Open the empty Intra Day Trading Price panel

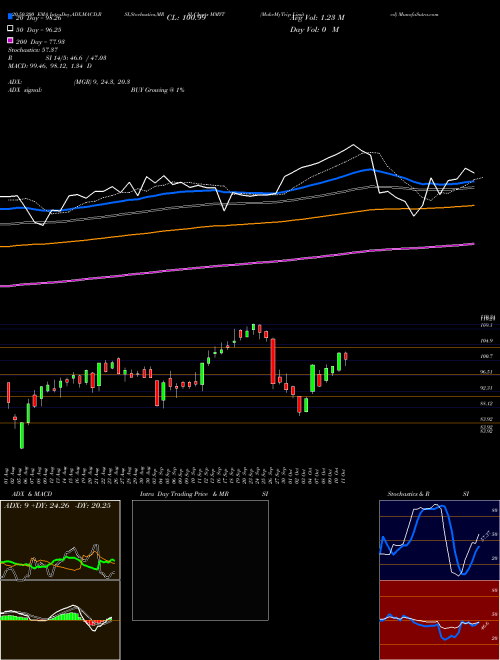click(200, 560)
